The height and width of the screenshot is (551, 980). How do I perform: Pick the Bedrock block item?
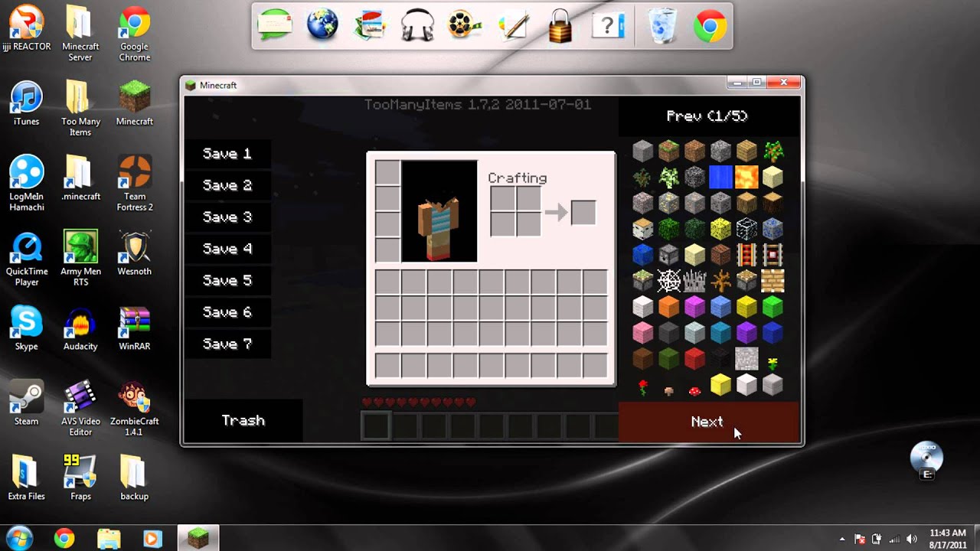694,177
